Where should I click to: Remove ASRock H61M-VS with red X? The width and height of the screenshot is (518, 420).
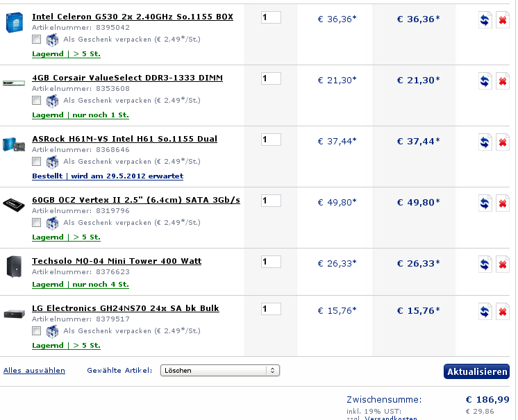pyautogui.click(x=503, y=142)
